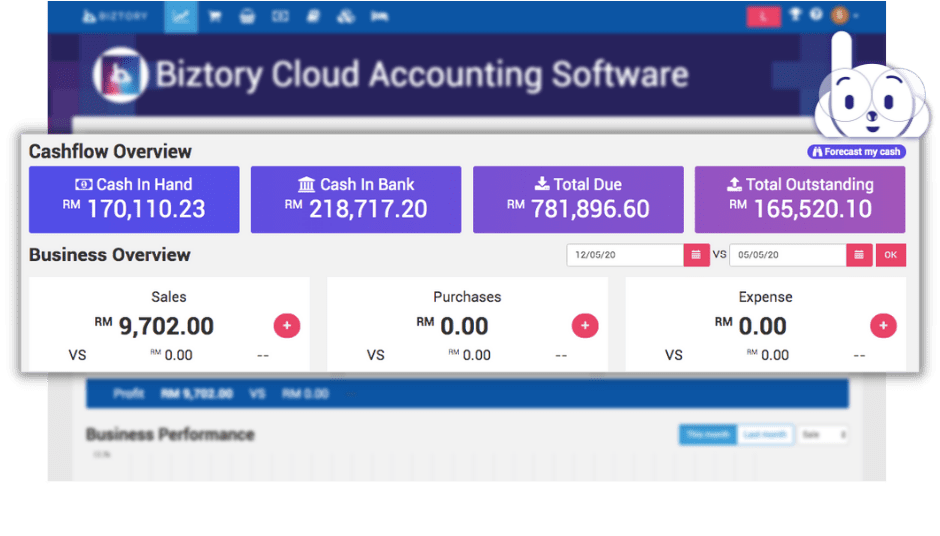Open calendar picker for 05/05/20 date
The width and height of the screenshot is (940, 536).
pos(859,255)
